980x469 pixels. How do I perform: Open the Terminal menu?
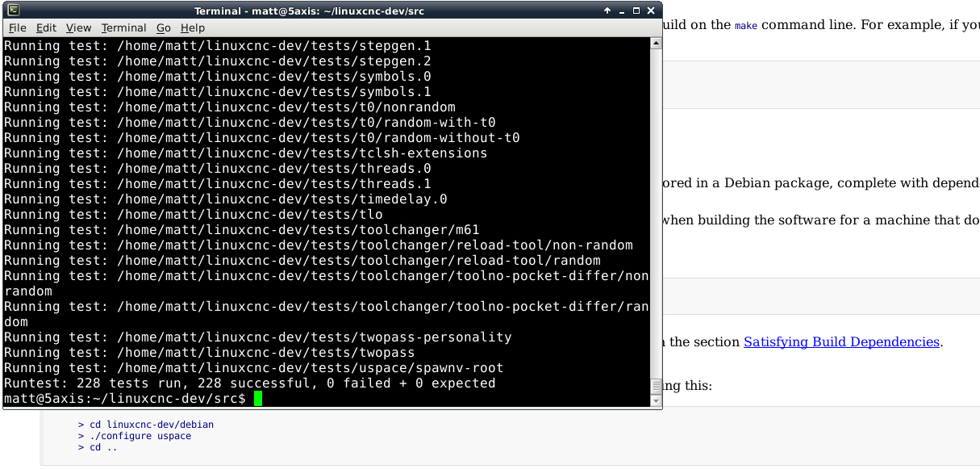point(124,27)
